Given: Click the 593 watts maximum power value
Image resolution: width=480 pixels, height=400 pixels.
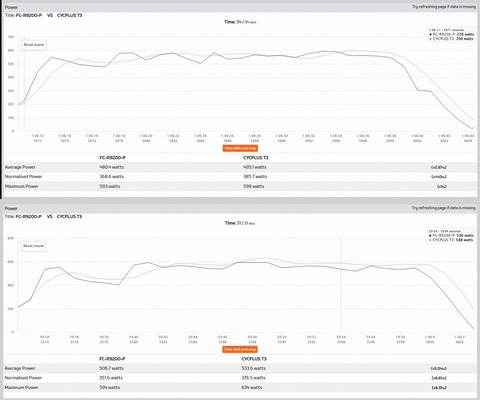Looking at the screenshot, I should click(x=110, y=186).
